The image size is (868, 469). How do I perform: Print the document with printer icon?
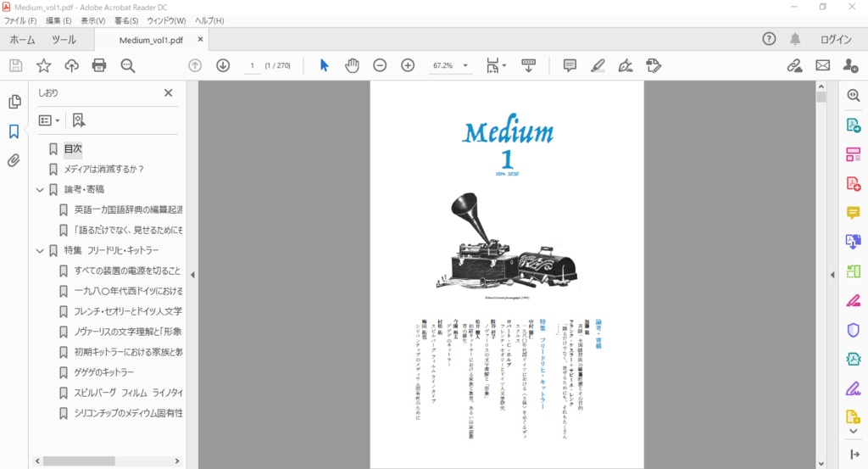tap(99, 65)
